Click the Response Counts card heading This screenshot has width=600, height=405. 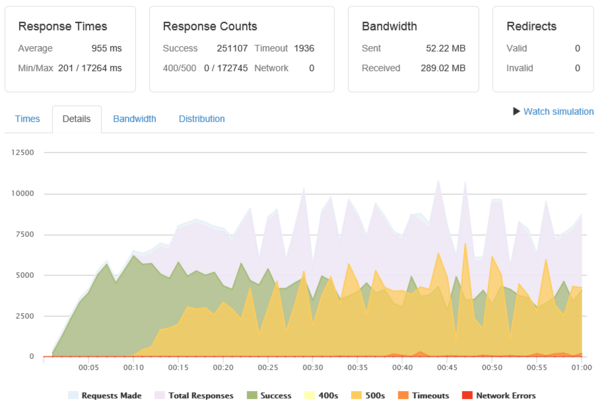[x=210, y=26]
